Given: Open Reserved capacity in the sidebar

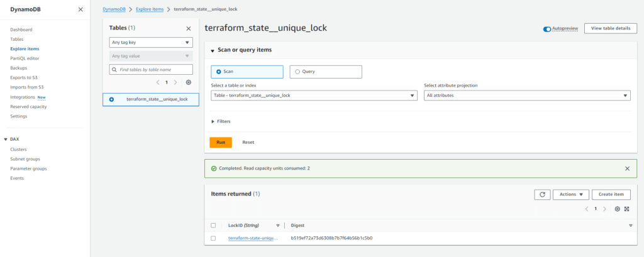Looking at the screenshot, I should point(28,107).
